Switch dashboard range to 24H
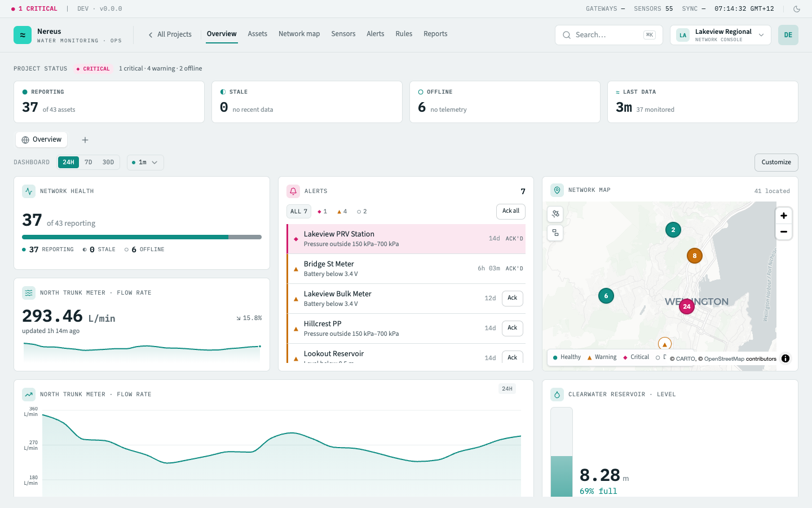 (69, 163)
